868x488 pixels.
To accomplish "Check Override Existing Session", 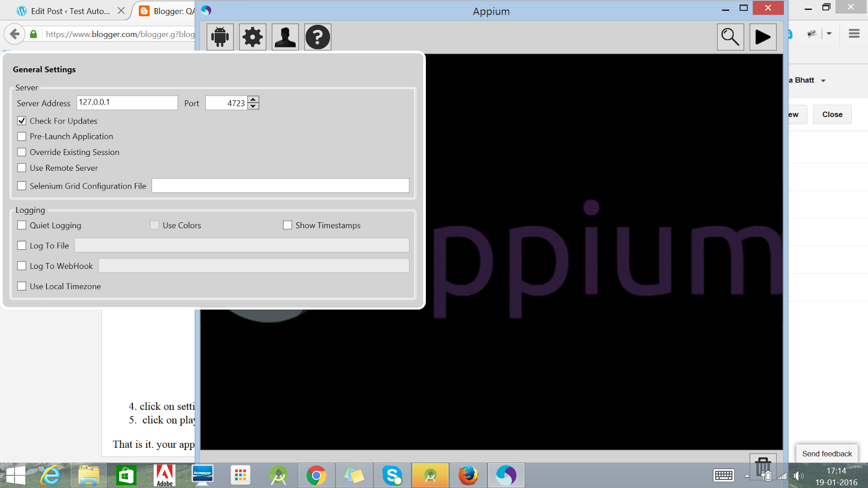I will coord(22,152).
